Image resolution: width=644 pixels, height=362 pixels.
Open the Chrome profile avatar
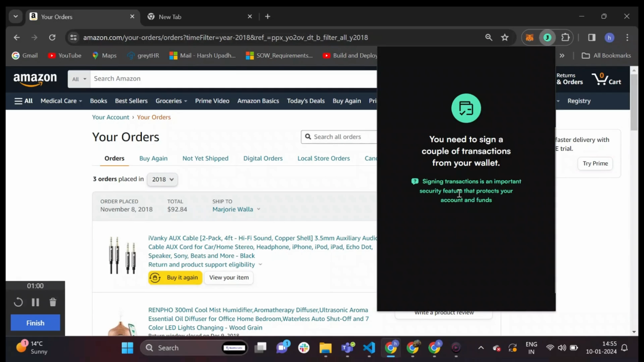tap(609, 38)
